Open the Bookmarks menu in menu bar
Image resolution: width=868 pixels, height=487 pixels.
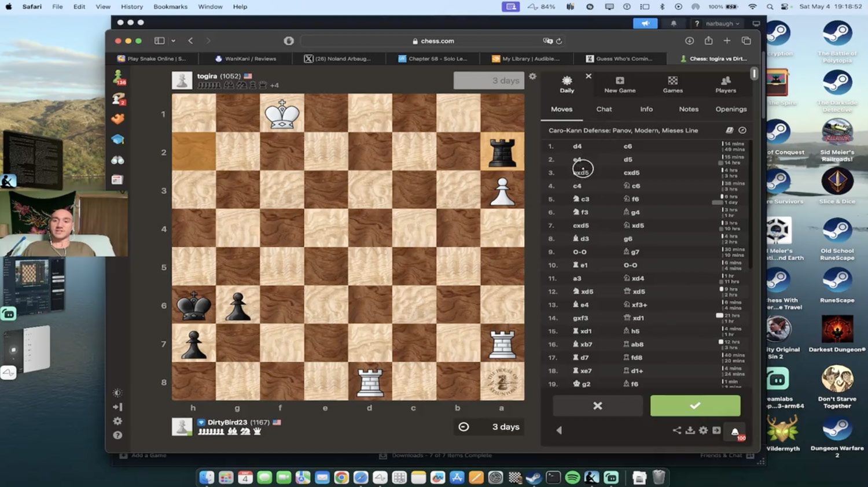(170, 7)
